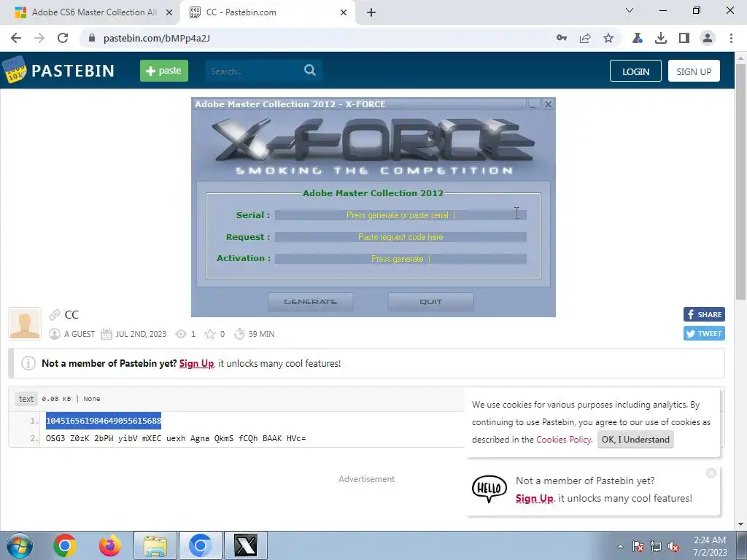Screen dimensions: 747x560
Task: Open Chrome Labs flask icon
Action: click(x=638, y=38)
